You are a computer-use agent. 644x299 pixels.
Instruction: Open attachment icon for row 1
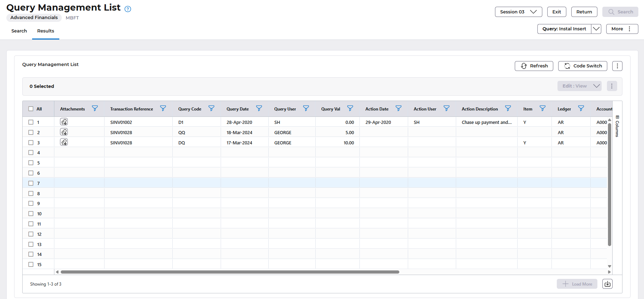(64, 122)
